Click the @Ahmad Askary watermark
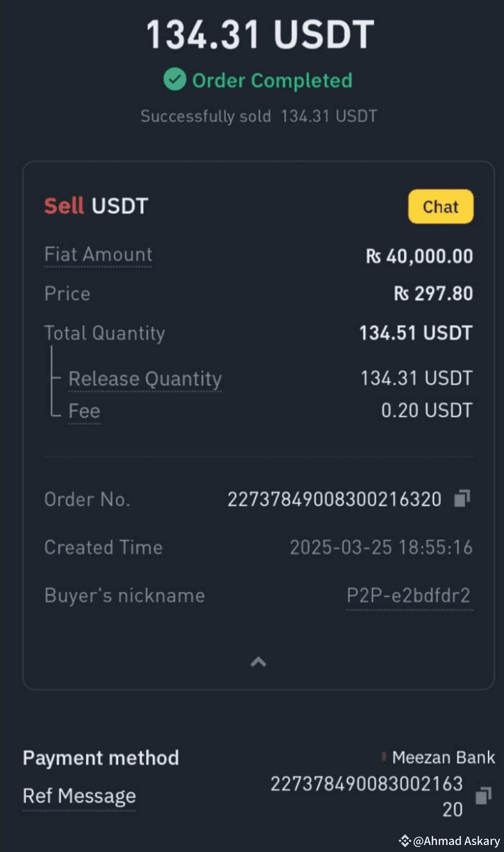The width and height of the screenshot is (504, 852). coord(456,841)
